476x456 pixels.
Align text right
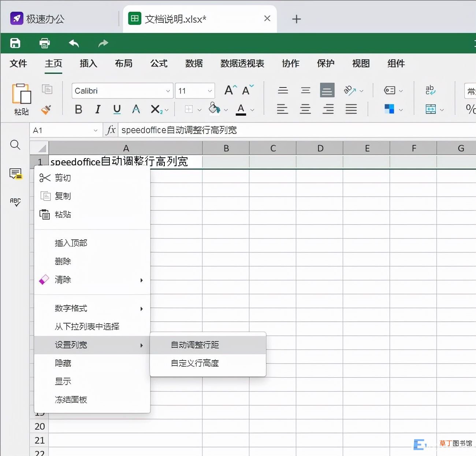(328, 109)
